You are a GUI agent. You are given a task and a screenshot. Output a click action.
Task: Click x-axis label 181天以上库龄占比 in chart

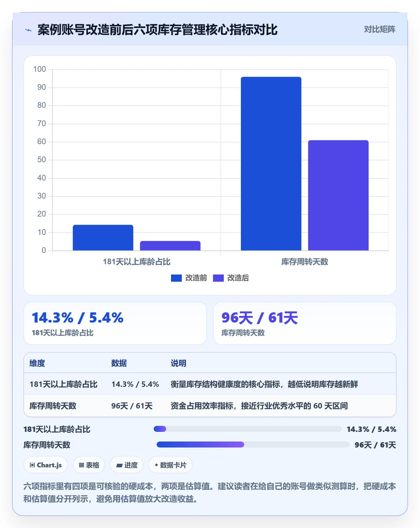[137, 262]
